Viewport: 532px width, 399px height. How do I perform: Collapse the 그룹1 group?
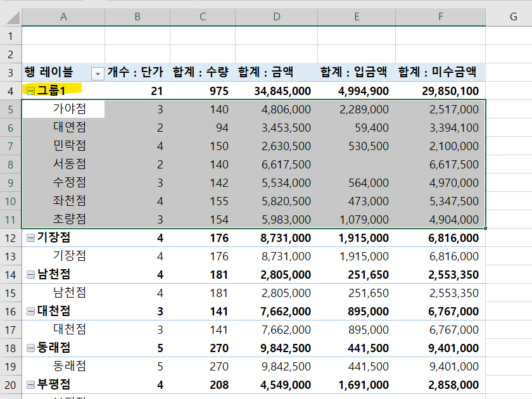click(x=30, y=91)
